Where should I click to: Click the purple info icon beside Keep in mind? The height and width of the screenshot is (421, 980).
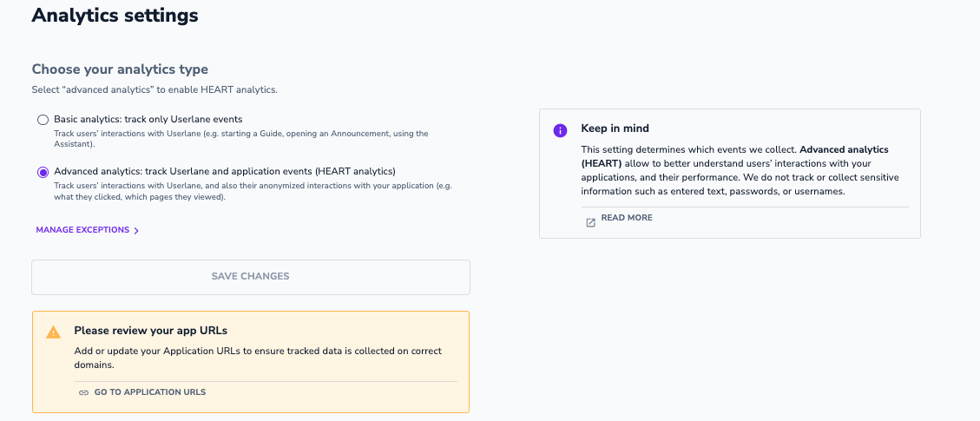560,130
